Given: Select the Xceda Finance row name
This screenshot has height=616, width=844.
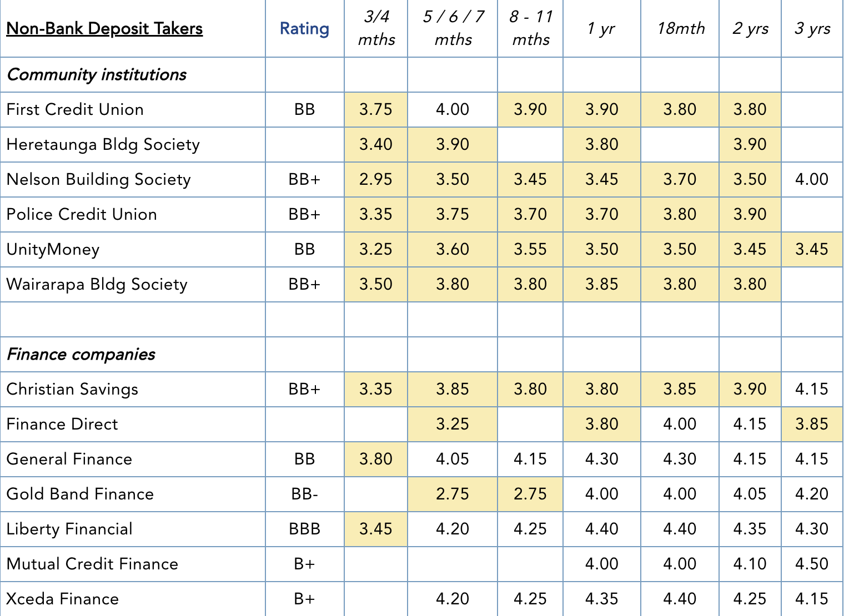Looking at the screenshot, I should pos(63,599).
